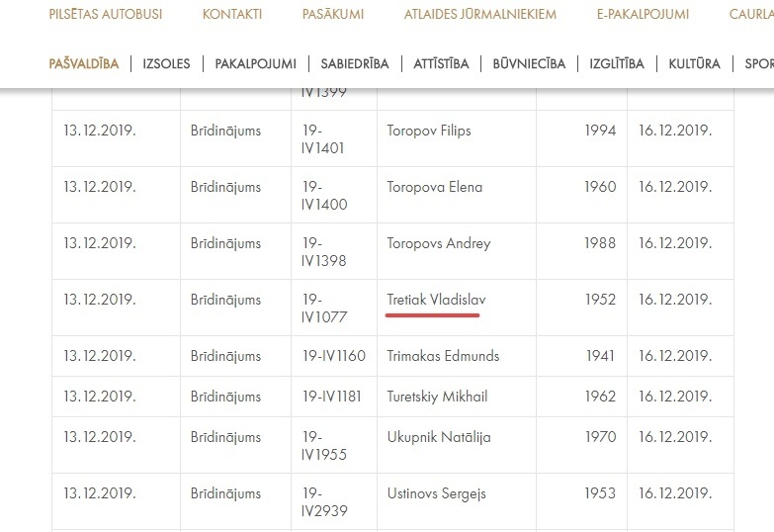Open Atlaides Jūrmalniekiem link
The image size is (774, 532).
tap(479, 14)
